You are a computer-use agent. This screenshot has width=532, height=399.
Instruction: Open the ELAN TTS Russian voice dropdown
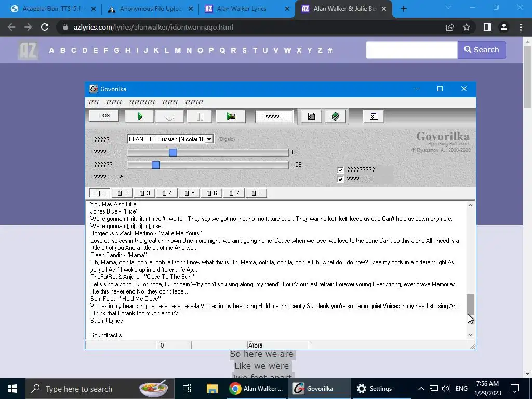click(x=209, y=139)
